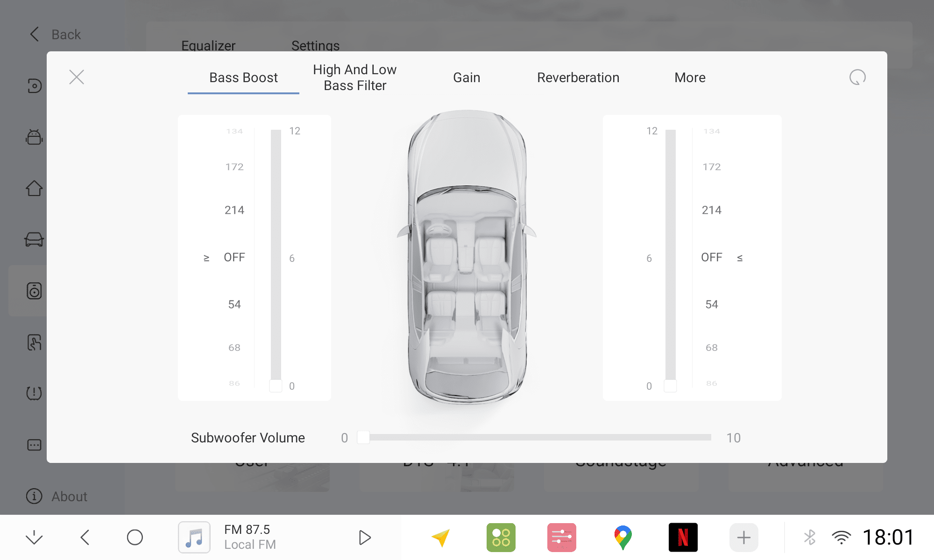Open the display sidebar icon at top
Viewport: 934px width, 560px height.
point(34,86)
